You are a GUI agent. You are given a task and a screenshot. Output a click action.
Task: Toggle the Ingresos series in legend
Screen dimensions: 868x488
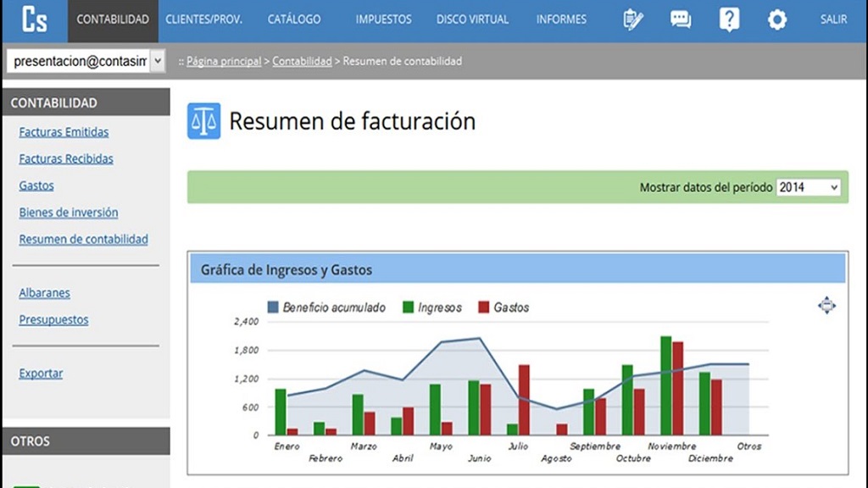[x=431, y=308]
